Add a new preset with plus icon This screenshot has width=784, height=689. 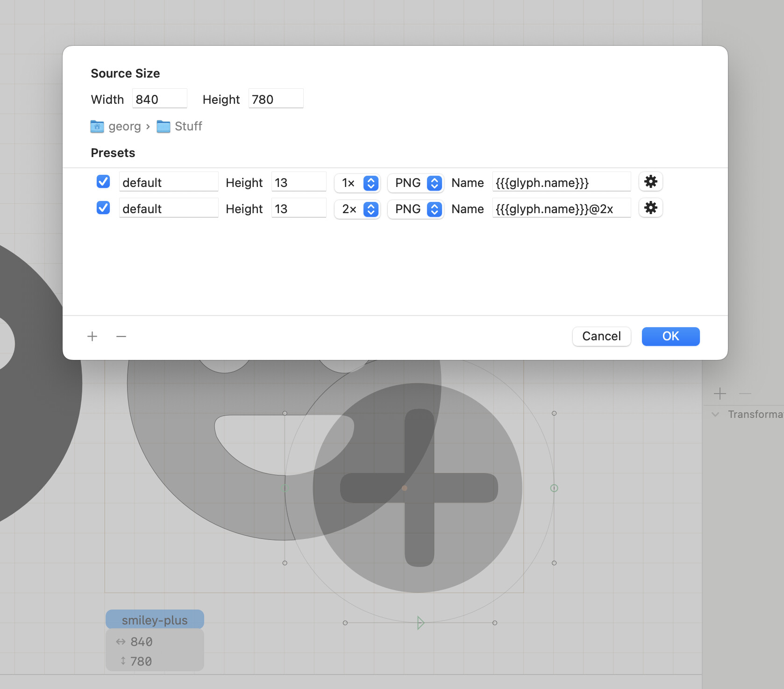(x=93, y=337)
